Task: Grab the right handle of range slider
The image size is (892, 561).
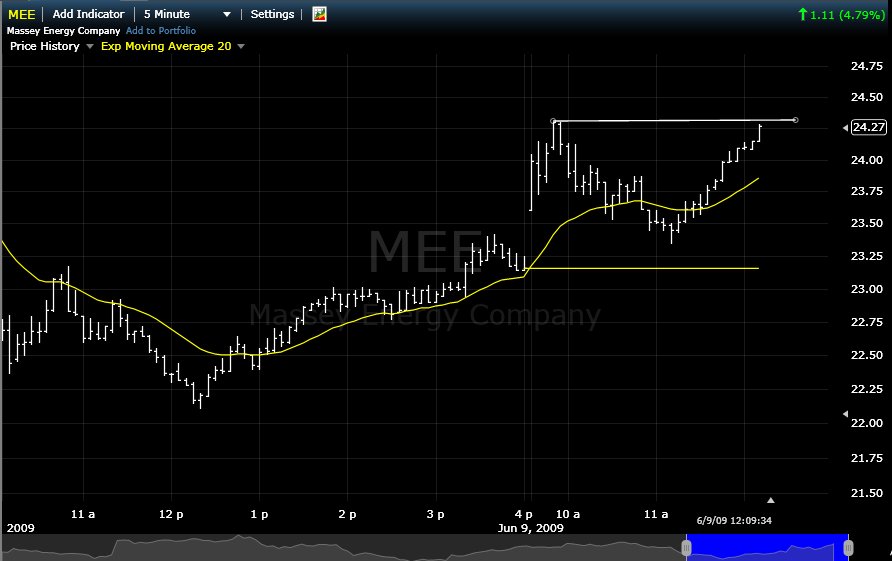Action: click(x=848, y=548)
